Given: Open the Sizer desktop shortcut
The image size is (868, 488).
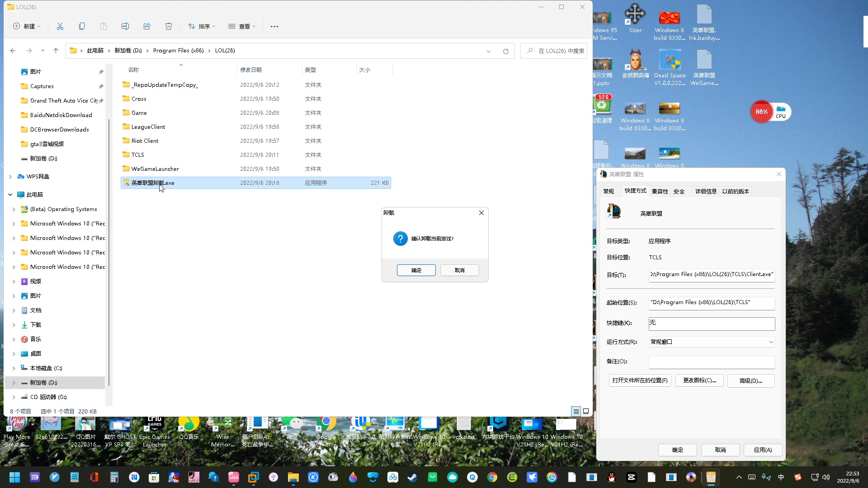Looking at the screenshot, I should tap(635, 19).
